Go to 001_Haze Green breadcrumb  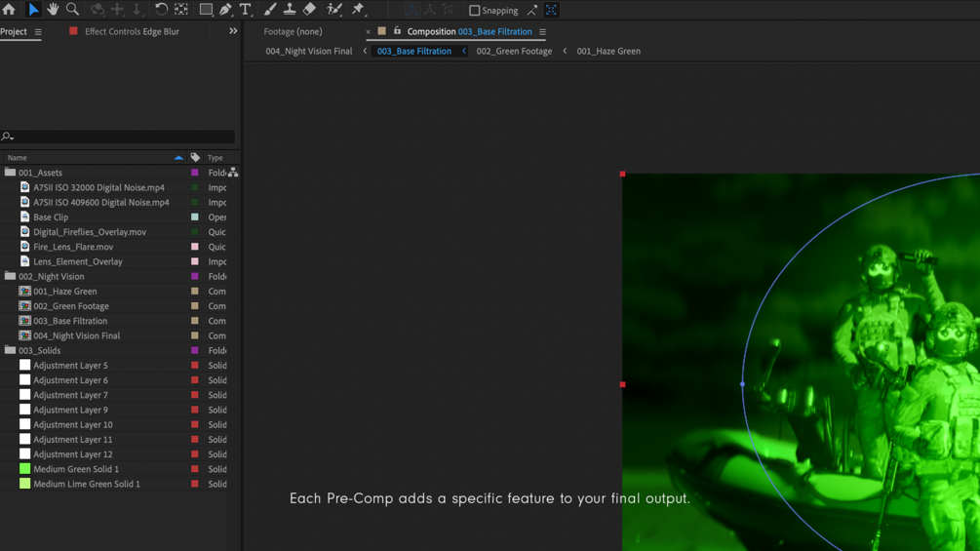tap(608, 52)
